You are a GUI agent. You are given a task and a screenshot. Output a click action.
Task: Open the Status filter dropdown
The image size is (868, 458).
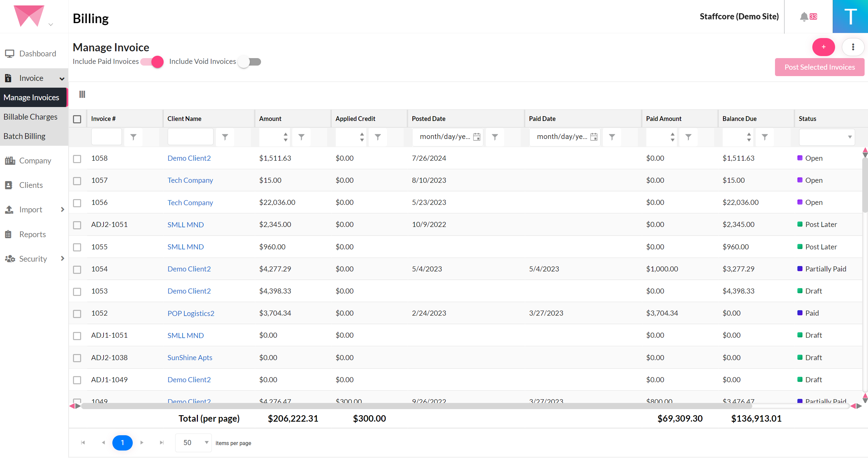click(x=827, y=137)
